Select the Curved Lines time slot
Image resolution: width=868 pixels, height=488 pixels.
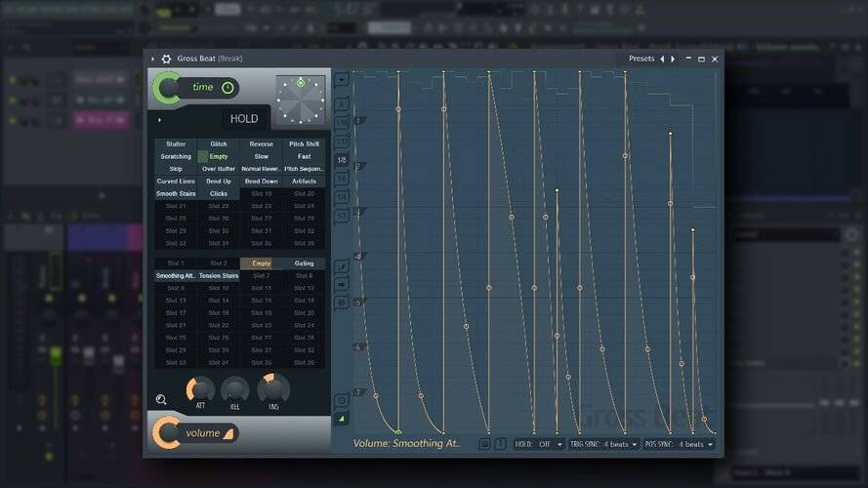pyautogui.click(x=176, y=182)
